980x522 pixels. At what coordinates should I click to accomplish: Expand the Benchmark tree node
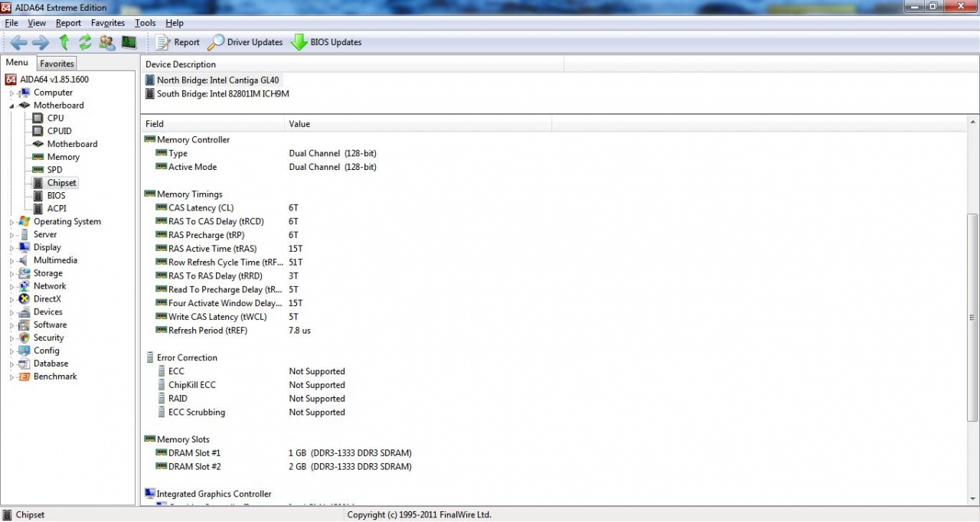(11, 377)
